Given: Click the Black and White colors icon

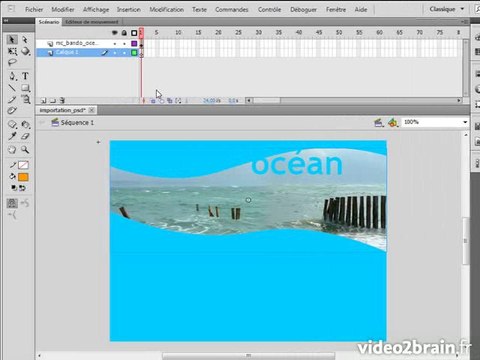Looking at the screenshot, I should [14, 188].
